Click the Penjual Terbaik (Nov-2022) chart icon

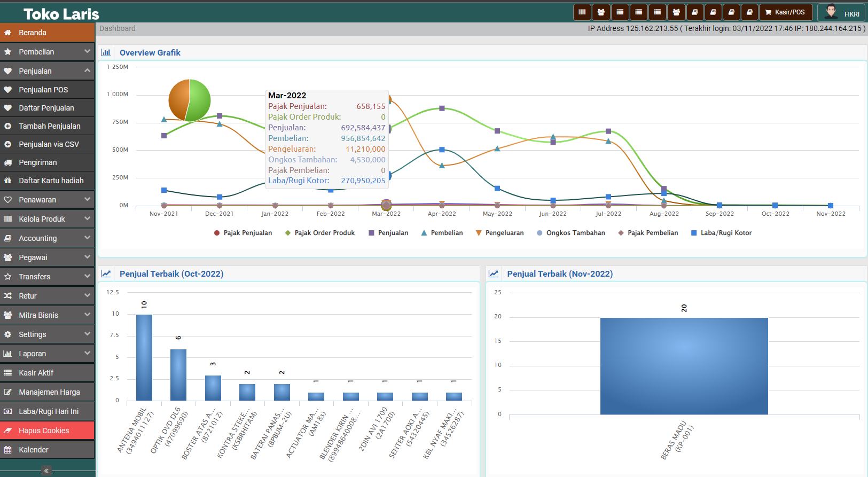pos(494,273)
